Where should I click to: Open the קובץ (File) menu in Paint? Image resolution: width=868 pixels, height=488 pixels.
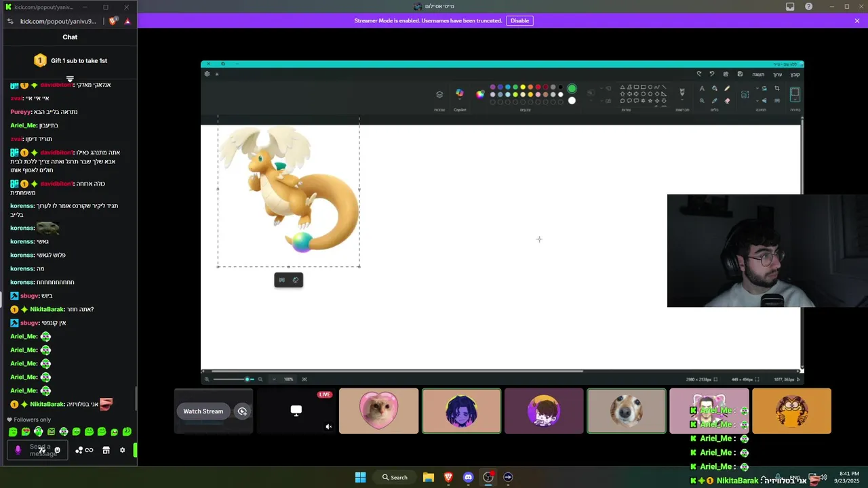click(795, 75)
